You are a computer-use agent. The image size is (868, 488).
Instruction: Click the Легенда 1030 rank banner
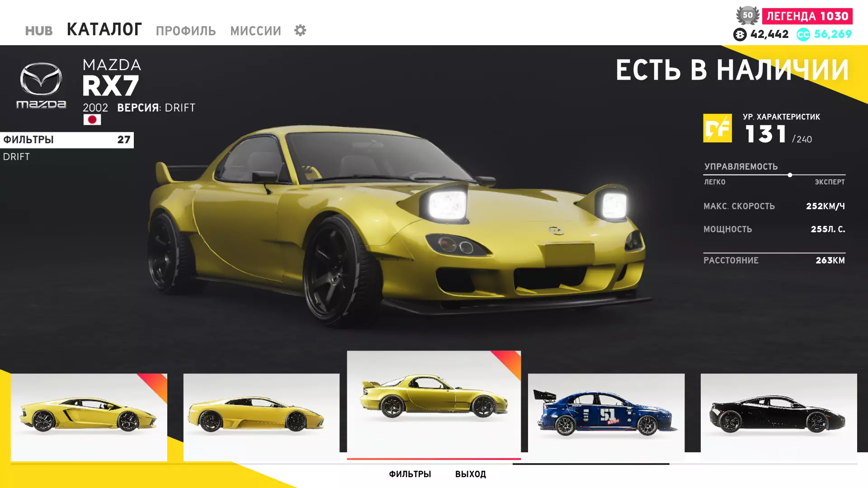[807, 16]
